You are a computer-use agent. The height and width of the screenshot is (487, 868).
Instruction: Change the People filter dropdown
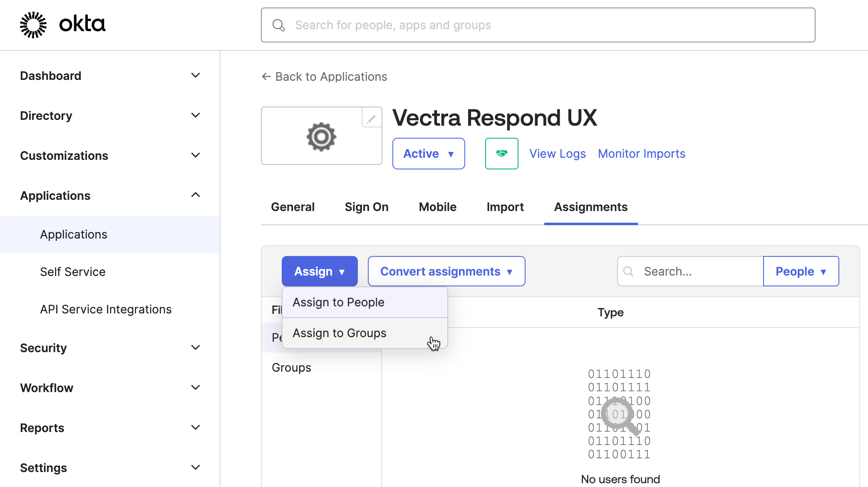point(800,271)
